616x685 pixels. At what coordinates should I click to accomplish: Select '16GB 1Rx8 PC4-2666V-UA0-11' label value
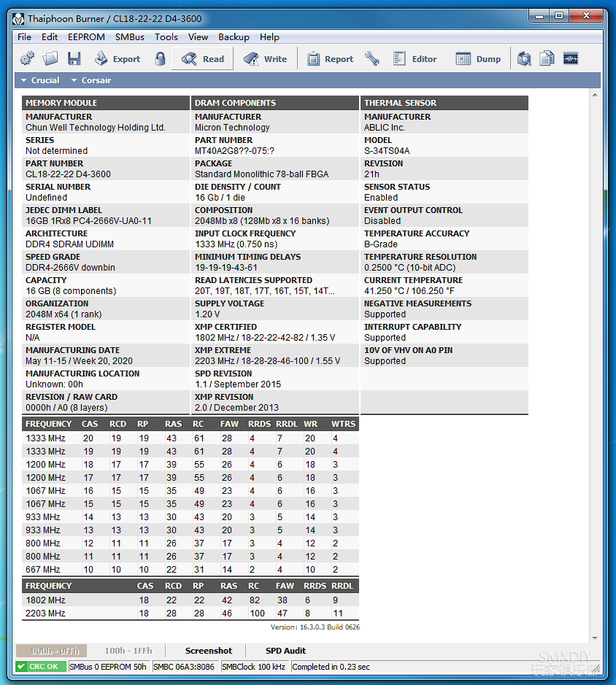[89, 221]
